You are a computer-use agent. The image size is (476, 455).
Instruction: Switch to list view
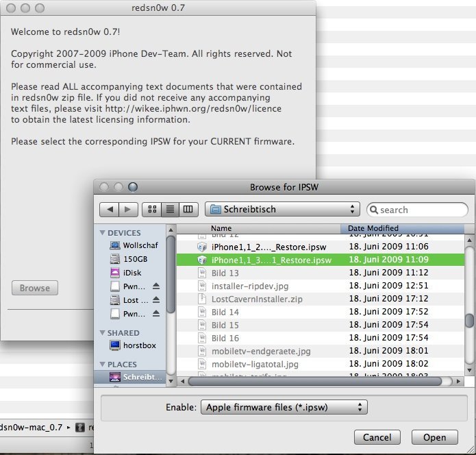point(171,209)
